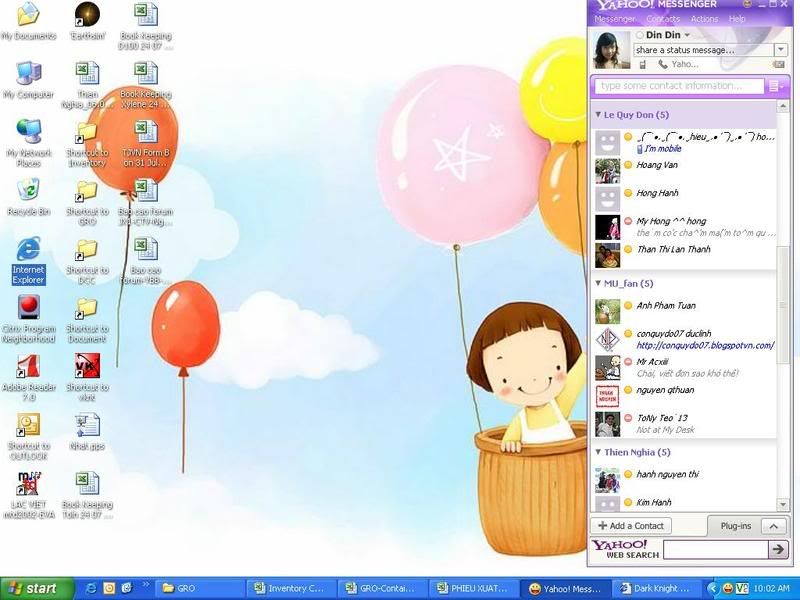Viewport: 800px width, 600px height.
Task: Collapse the Thien Nghia contact group
Action: pos(598,452)
